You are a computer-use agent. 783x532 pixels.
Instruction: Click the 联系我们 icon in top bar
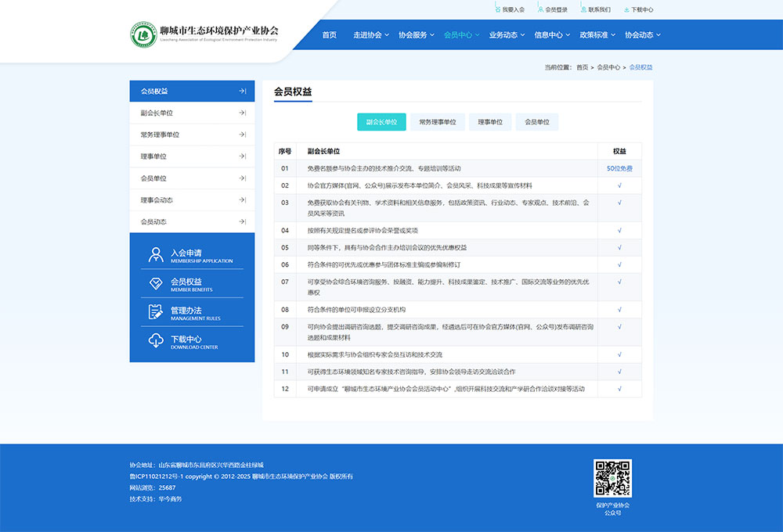pos(583,10)
